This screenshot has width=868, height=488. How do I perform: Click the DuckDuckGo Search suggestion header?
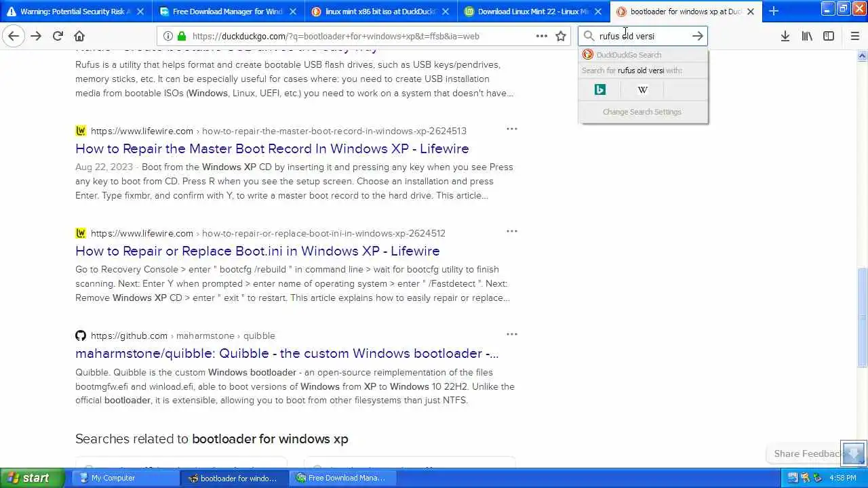coord(642,55)
